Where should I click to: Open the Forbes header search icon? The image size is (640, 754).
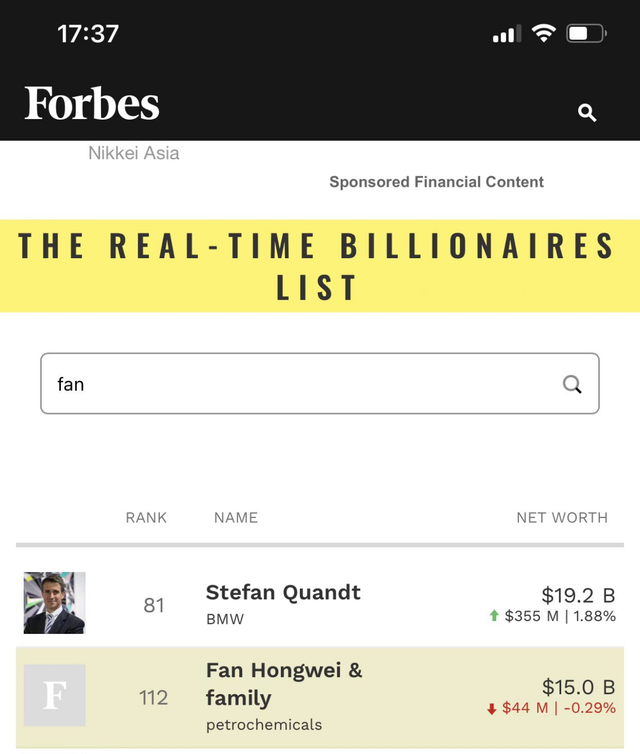pyautogui.click(x=587, y=113)
